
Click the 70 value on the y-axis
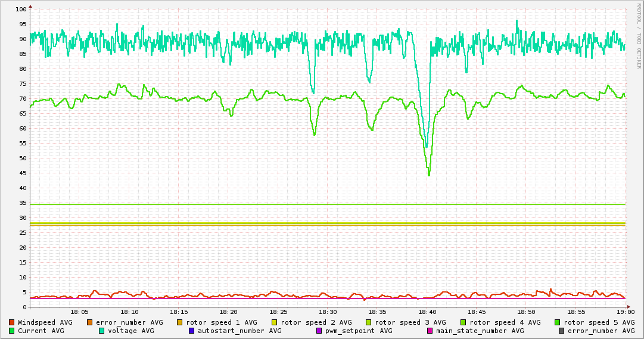pyautogui.click(x=23, y=99)
